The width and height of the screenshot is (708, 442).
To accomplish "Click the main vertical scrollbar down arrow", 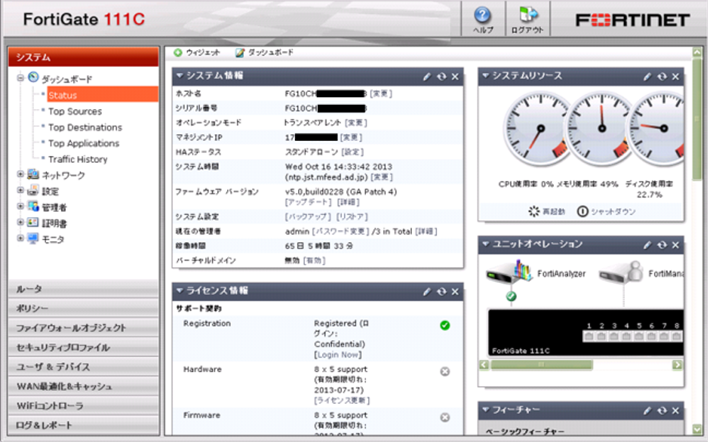I will tap(697, 429).
